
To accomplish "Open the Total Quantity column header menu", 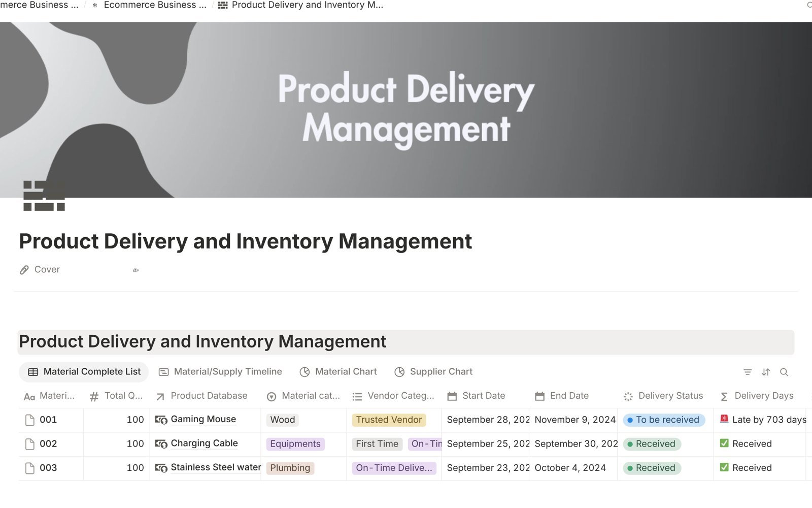I will coord(116,396).
